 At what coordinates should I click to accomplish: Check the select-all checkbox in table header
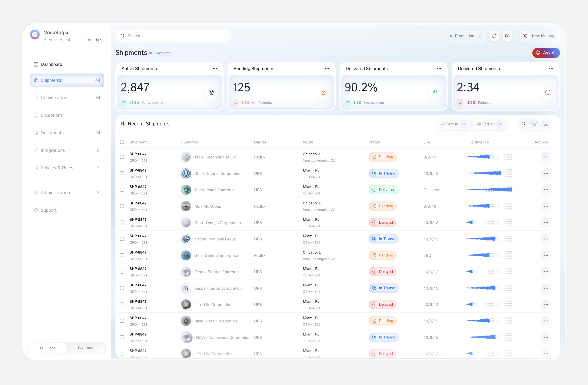[x=122, y=142]
